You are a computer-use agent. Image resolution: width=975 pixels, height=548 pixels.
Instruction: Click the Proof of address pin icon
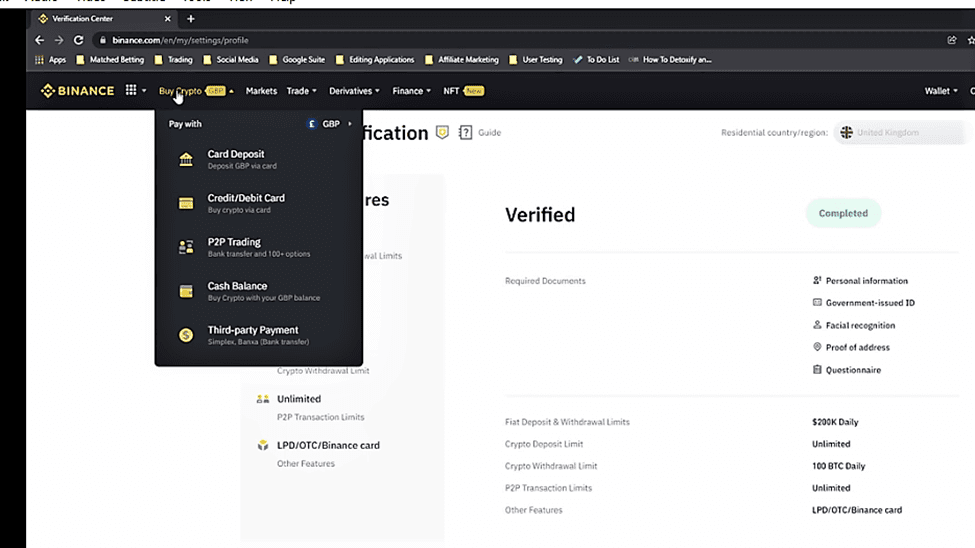817,346
